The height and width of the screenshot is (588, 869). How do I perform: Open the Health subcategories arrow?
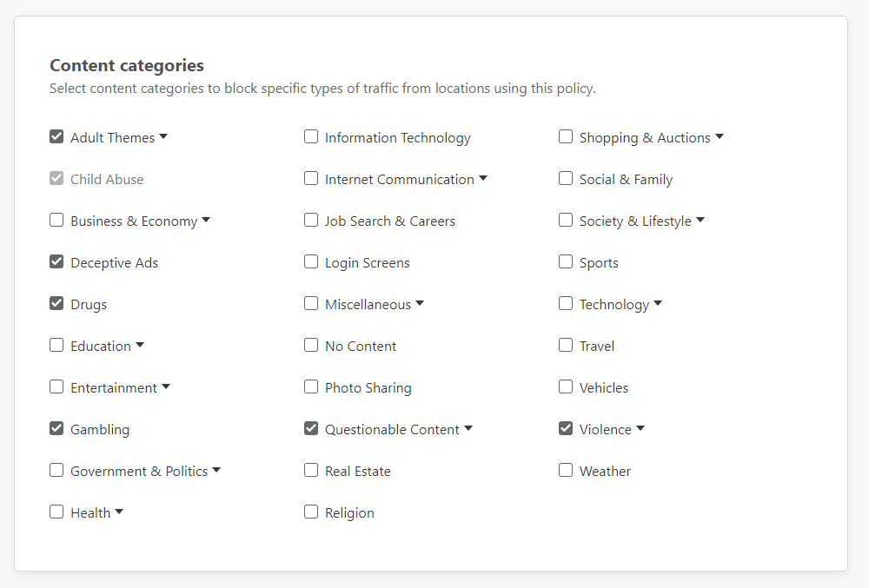(x=119, y=512)
